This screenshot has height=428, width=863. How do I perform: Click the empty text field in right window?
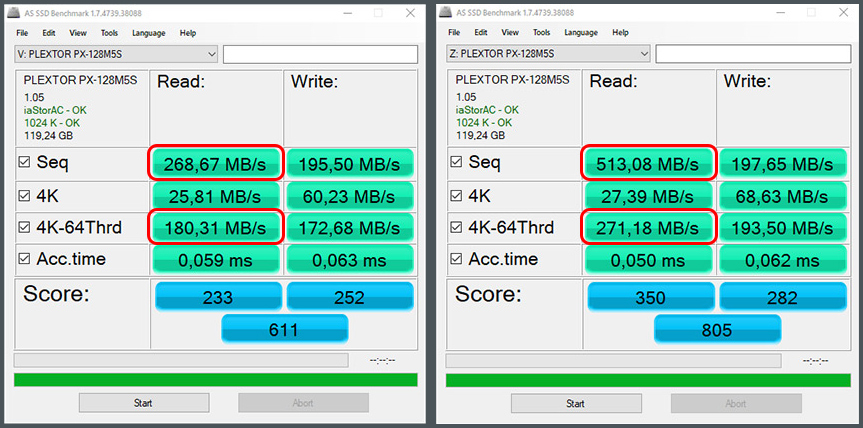[752, 54]
